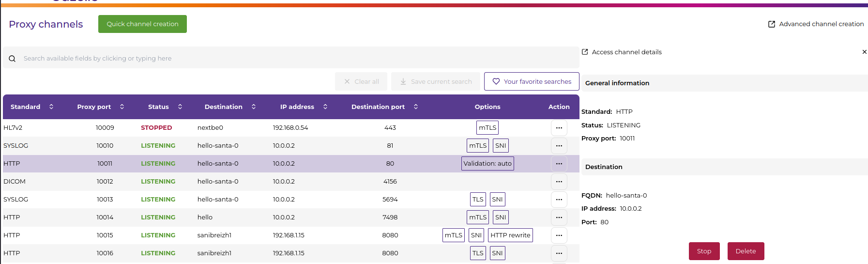Click the search magnifier icon
Viewport: 868px width, 264px height.
pyautogui.click(x=12, y=59)
